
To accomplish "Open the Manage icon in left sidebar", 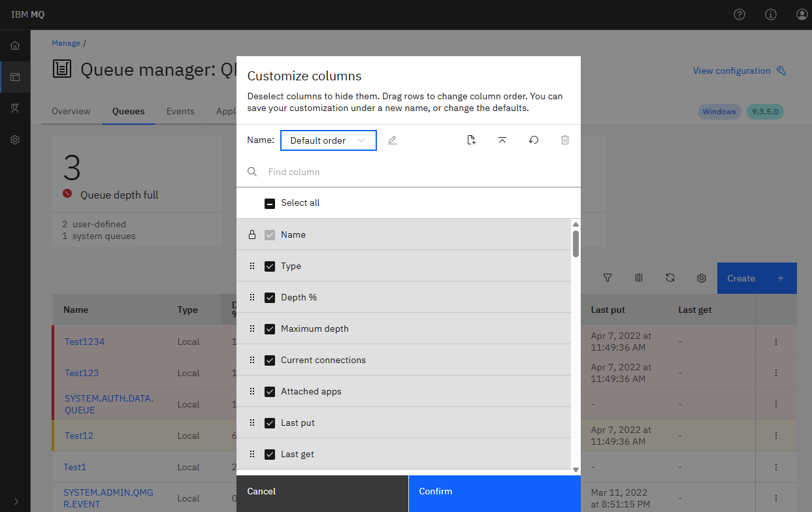I will [15, 77].
